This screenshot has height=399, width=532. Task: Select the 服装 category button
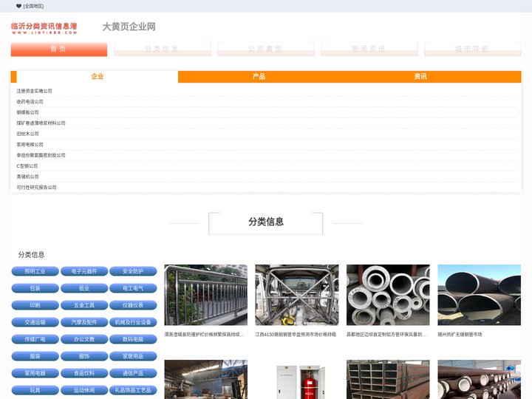35,356
